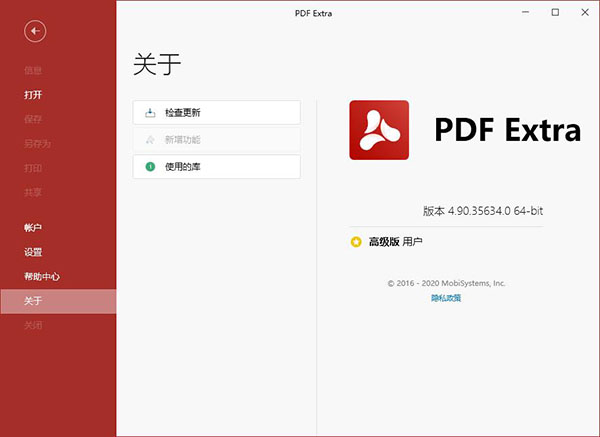The height and width of the screenshot is (437, 600).
Task: Choose 关闭 in the sidebar
Action: tap(33, 325)
